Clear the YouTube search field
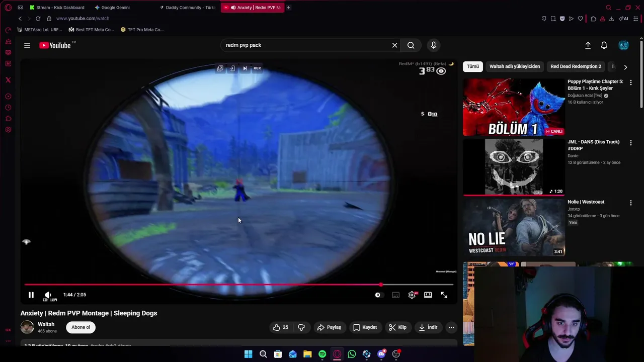The height and width of the screenshot is (362, 644). coord(394,45)
